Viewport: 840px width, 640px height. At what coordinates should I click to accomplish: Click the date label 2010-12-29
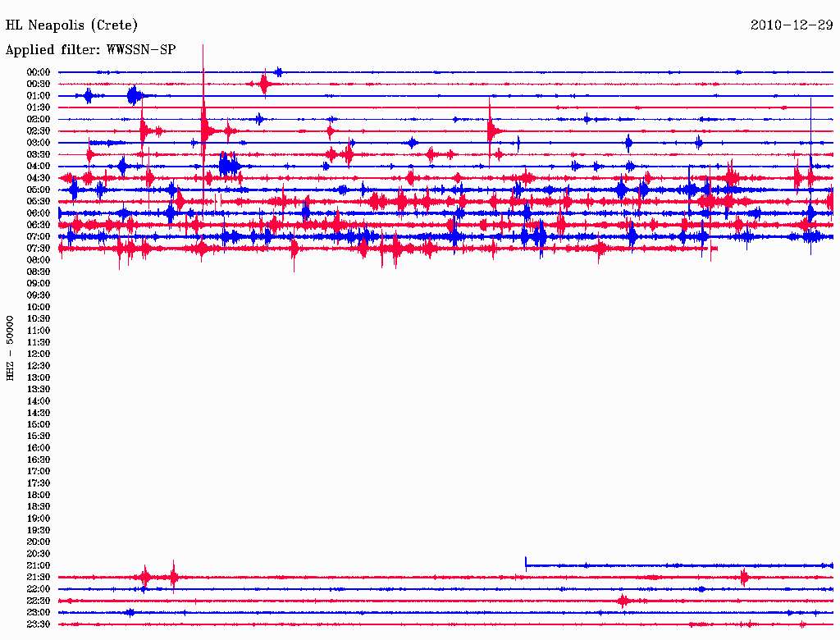(792, 25)
